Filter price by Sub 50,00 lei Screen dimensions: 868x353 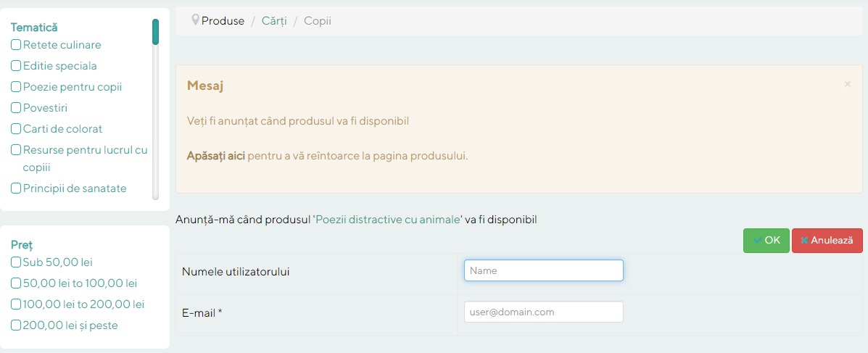(x=16, y=262)
